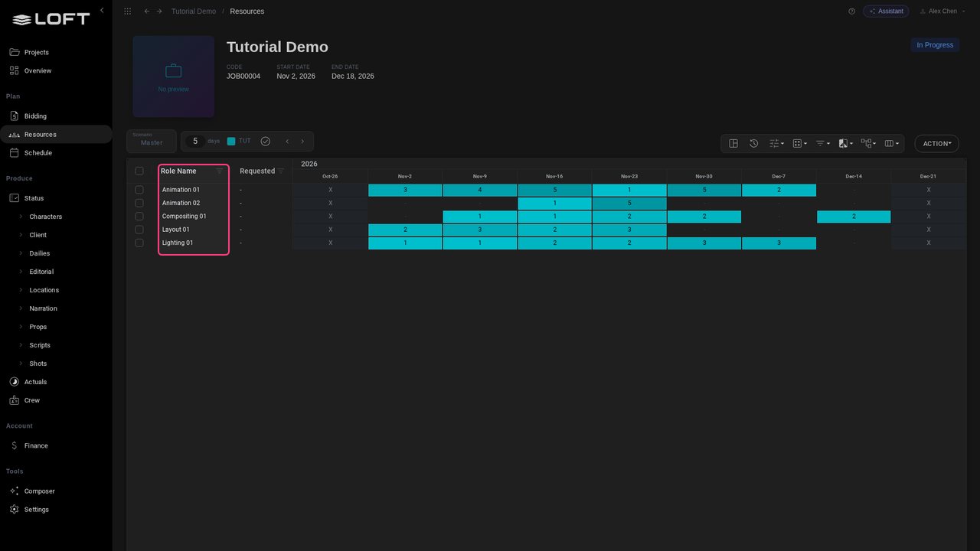The height and width of the screenshot is (551, 980).
Task: Go forward with the right arrow
Action: [159, 11]
